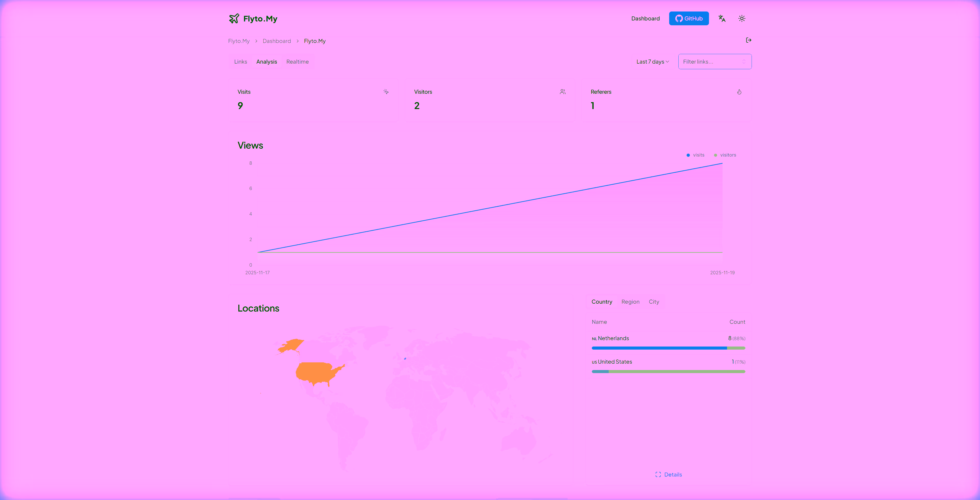
Task: Open the Last 7 days dropdown
Action: pos(653,62)
